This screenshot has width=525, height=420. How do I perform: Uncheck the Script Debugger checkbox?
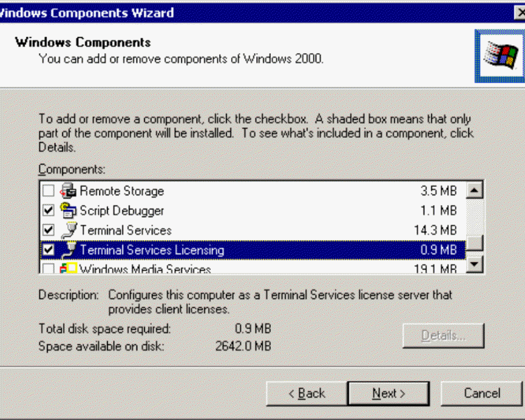point(48,210)
